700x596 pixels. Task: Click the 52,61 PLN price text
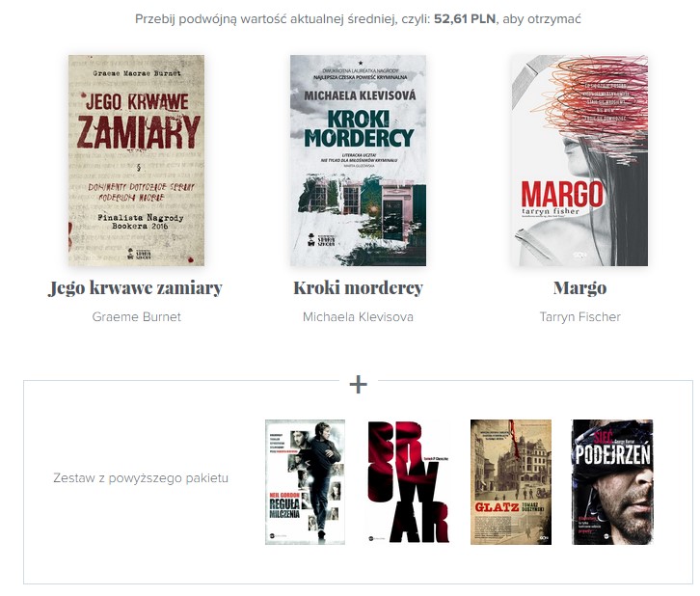pyautogui.click(x=465, y=19)
